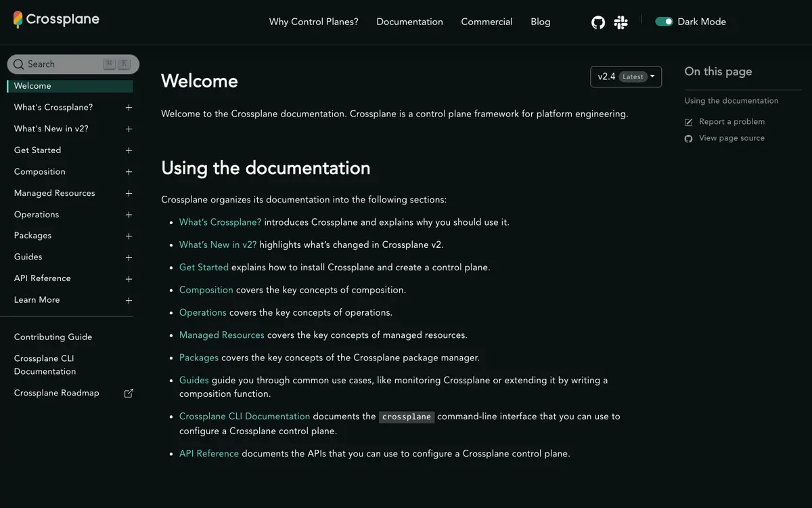Expand the API Reference sidebar section
Viewport: 812px width, 508px height.
[x=129, y=279]
